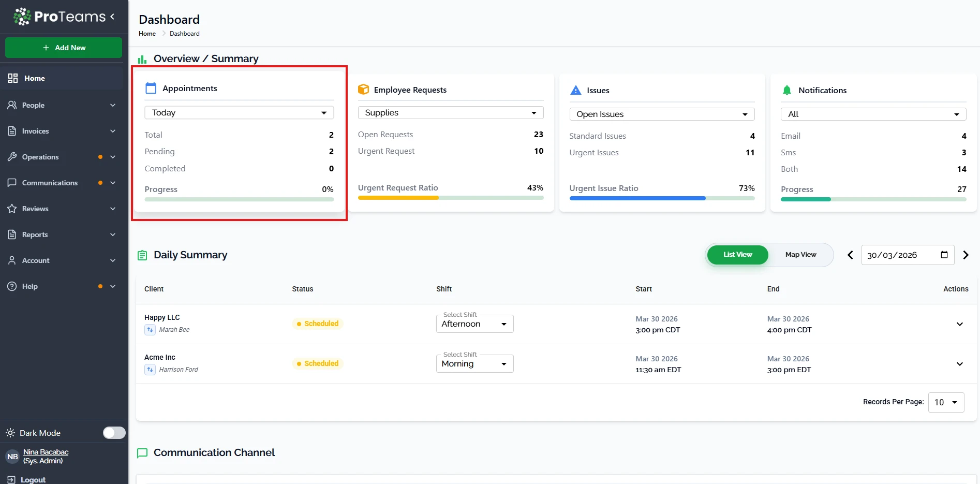980x484 pixels.
Task: Open the Appointments Today dropdown
Action: (239, 113)
